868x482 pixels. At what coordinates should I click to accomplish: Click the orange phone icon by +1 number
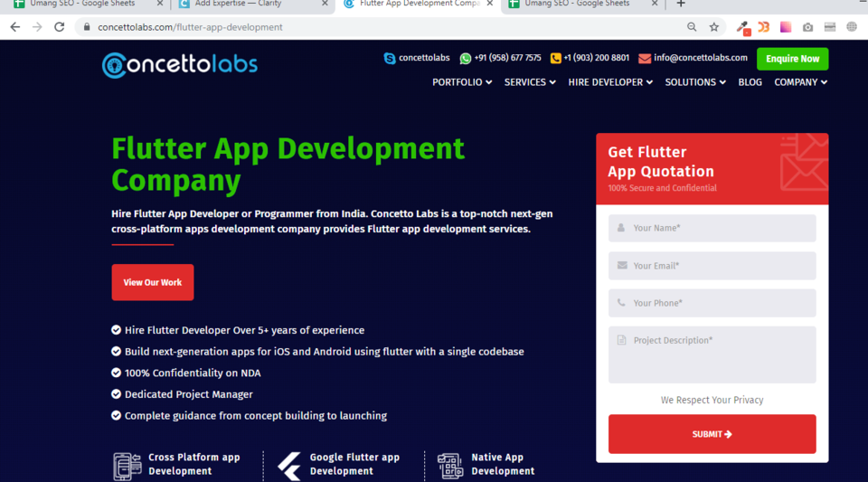point(556,58)
